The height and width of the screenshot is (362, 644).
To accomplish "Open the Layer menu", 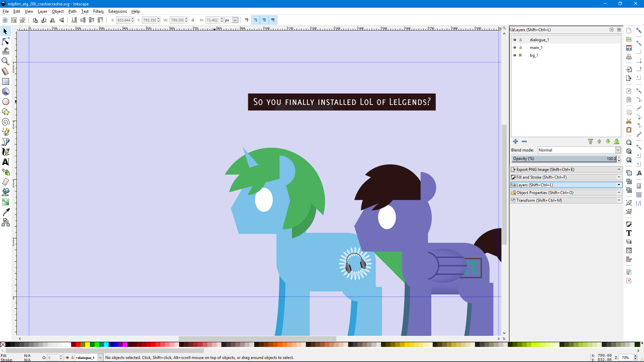I will [43, 11].
